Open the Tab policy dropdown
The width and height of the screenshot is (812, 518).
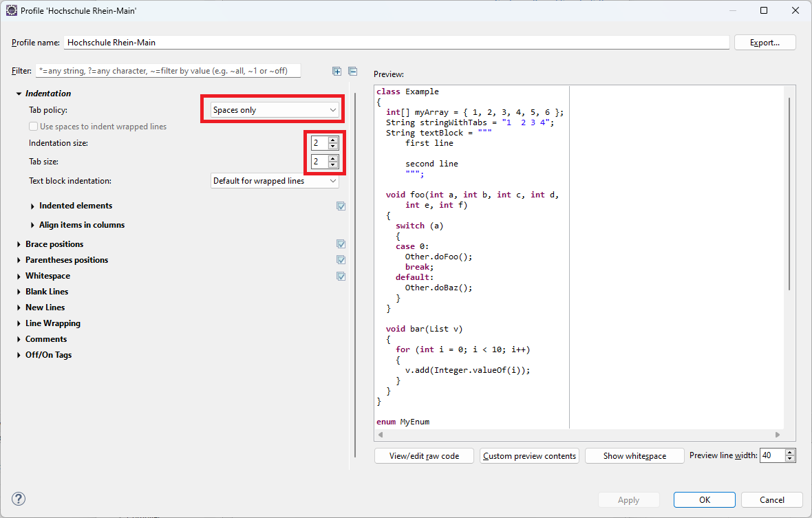274,110
